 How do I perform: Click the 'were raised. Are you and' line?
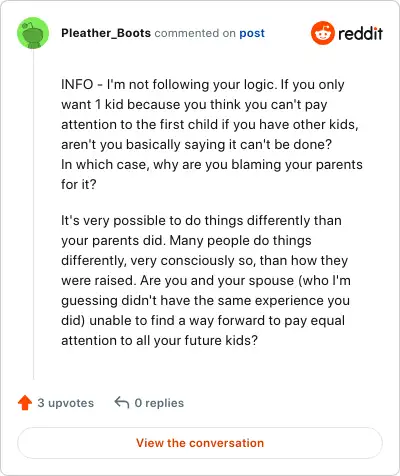coord(206,280)
